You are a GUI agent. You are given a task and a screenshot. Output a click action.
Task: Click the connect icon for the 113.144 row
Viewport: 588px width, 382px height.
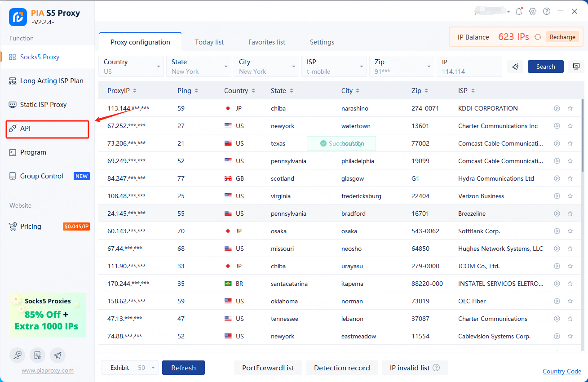tap(557, 108)
